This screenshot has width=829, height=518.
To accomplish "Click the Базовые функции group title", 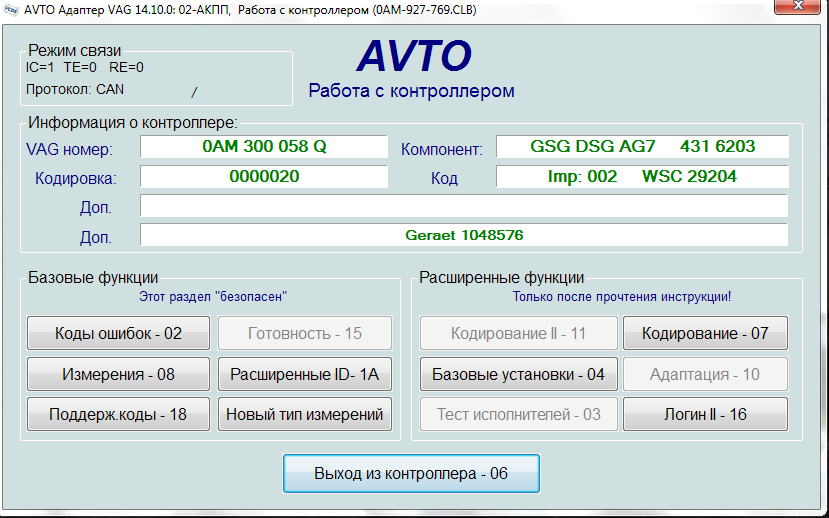I will click(93, 277).
